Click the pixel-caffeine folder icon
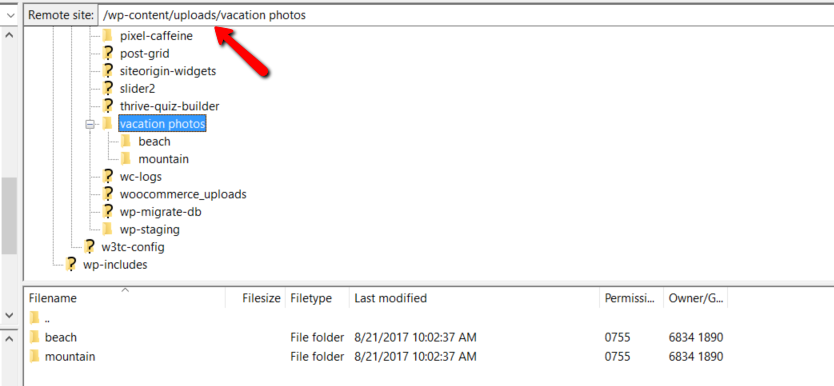Screen dimensions: 834x386 108,36
